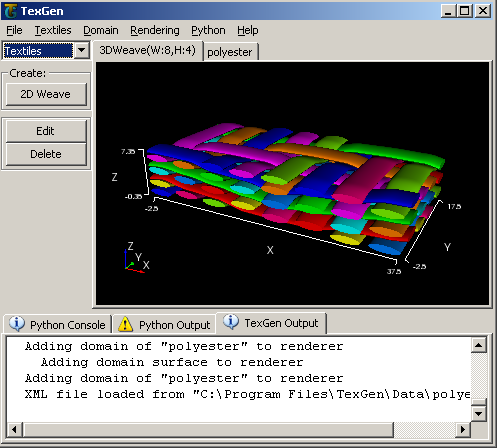497x448 pixels.
Task: Click the horizontal scrollbar thumb in output log
Action: (208, 429)
